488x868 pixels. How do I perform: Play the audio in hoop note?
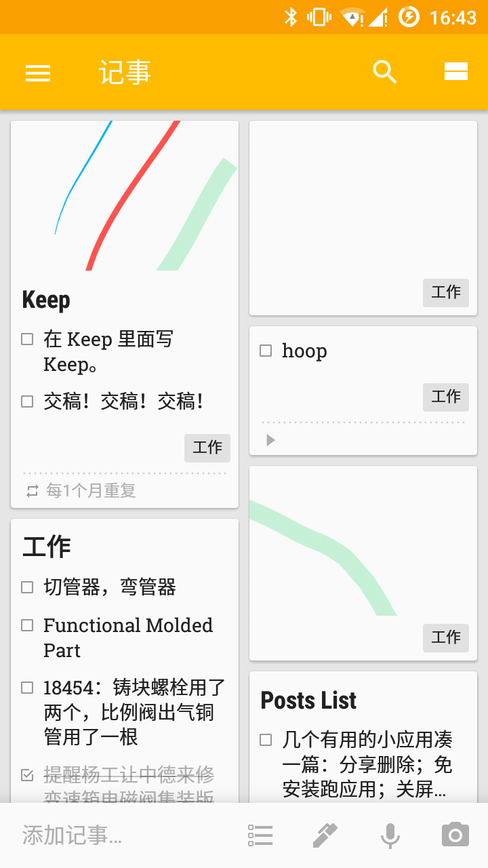[x=271, y=440]
